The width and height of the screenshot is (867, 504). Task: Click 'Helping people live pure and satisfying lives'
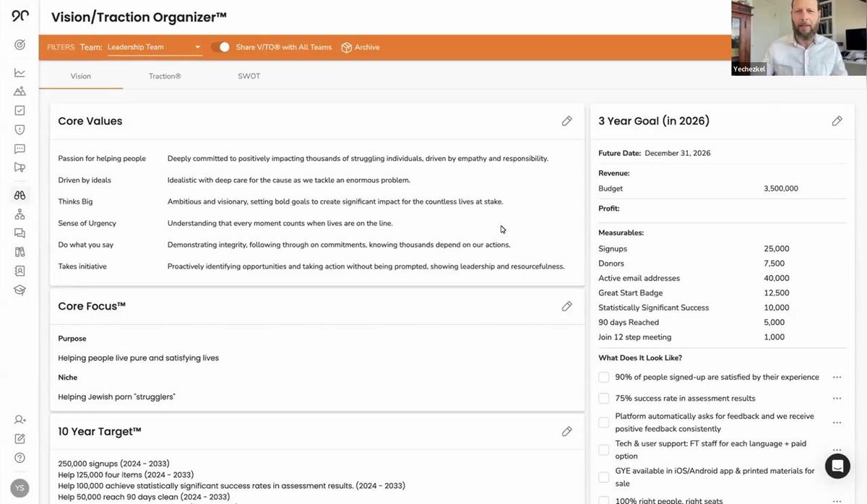[139, 358]
